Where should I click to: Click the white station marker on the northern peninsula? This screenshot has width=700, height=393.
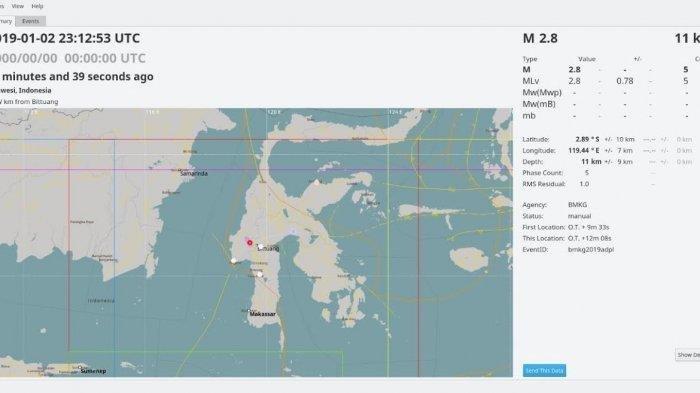pyautogui.click(x=317, y=181)
